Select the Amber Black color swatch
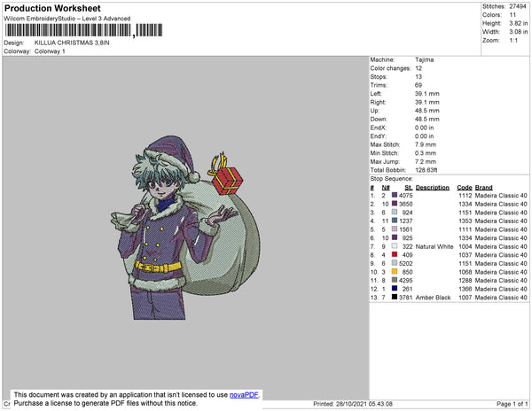Viewport: 532px width, 411px height. pos(395,297)
